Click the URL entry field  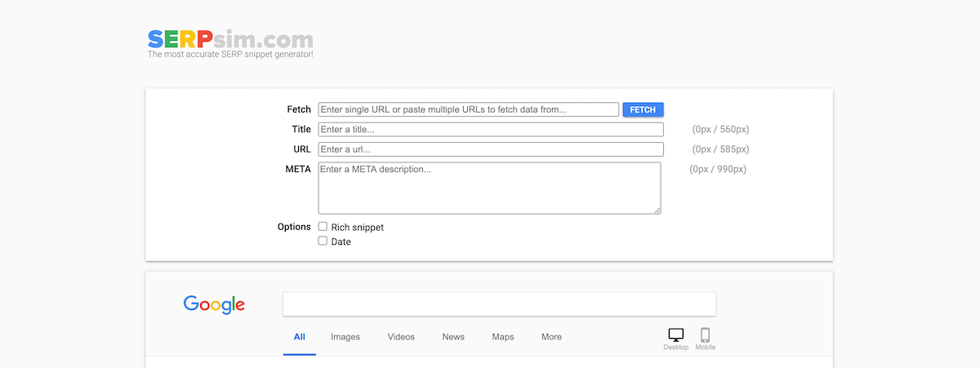[x=490, y=149]
